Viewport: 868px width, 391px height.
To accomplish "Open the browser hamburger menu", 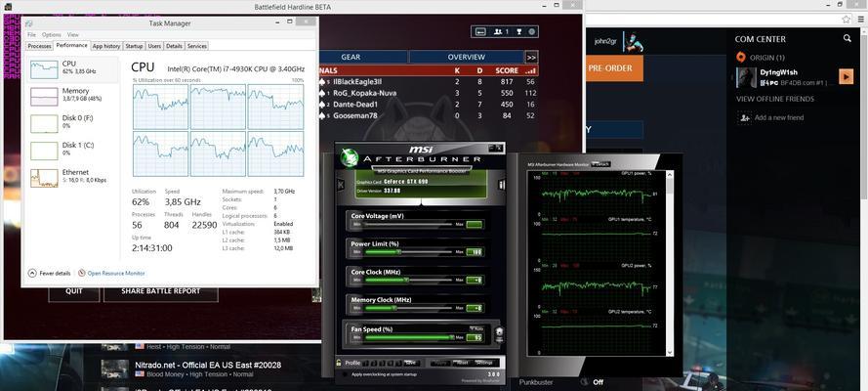I will pyautogui.click(x=859, y=19).
